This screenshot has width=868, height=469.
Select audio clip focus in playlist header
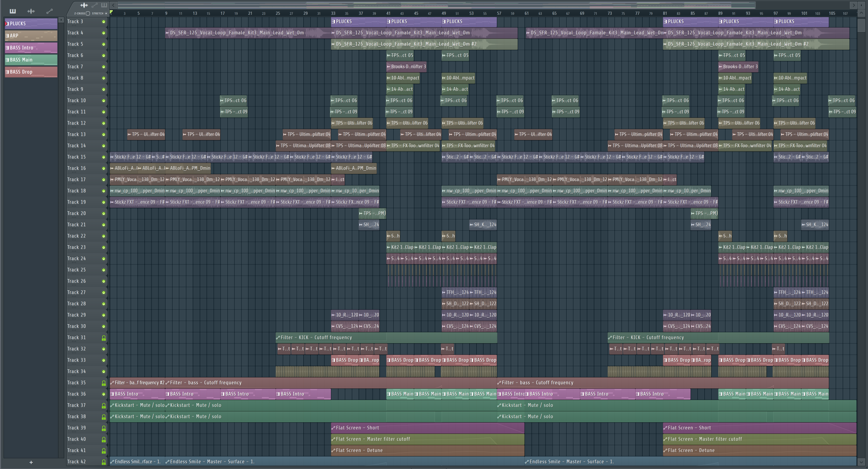click(x=84, y=5)
